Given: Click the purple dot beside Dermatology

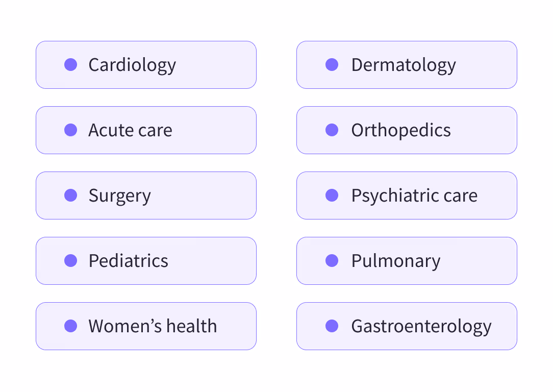Looking at the screenshot, I should pos(332,65).
